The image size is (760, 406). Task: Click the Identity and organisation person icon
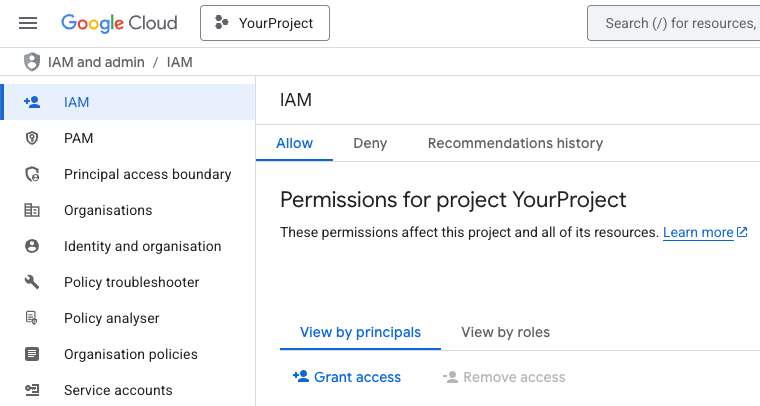tap(32, 246)
